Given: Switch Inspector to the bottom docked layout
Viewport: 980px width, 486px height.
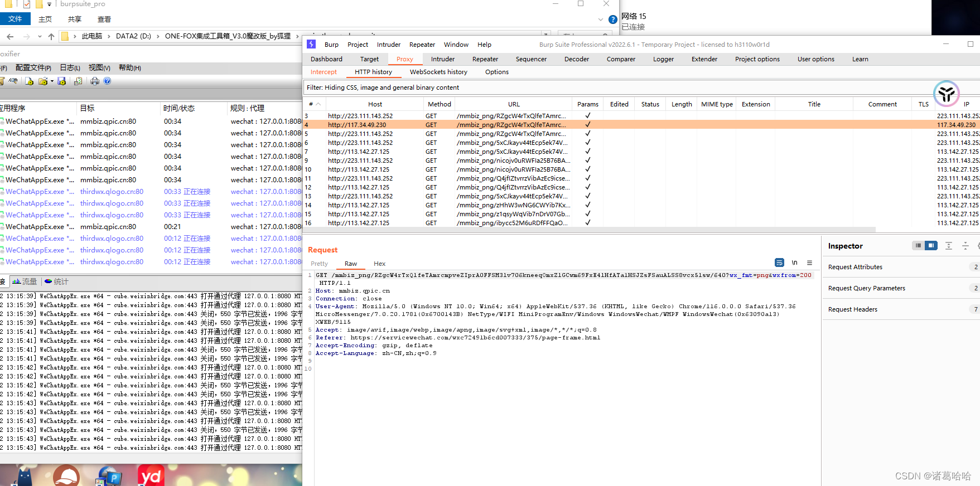Looking at the screenshot, I should tap(918, 246).
